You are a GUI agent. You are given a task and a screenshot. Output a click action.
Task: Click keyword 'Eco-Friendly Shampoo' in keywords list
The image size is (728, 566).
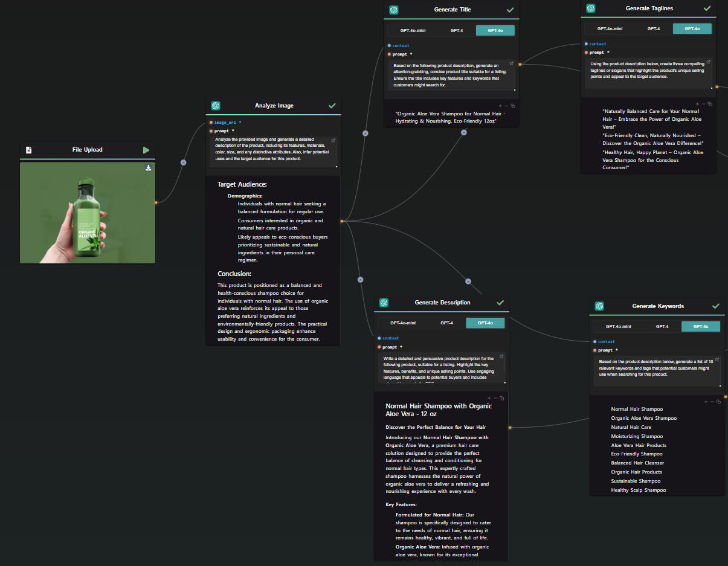click(637, 454)
